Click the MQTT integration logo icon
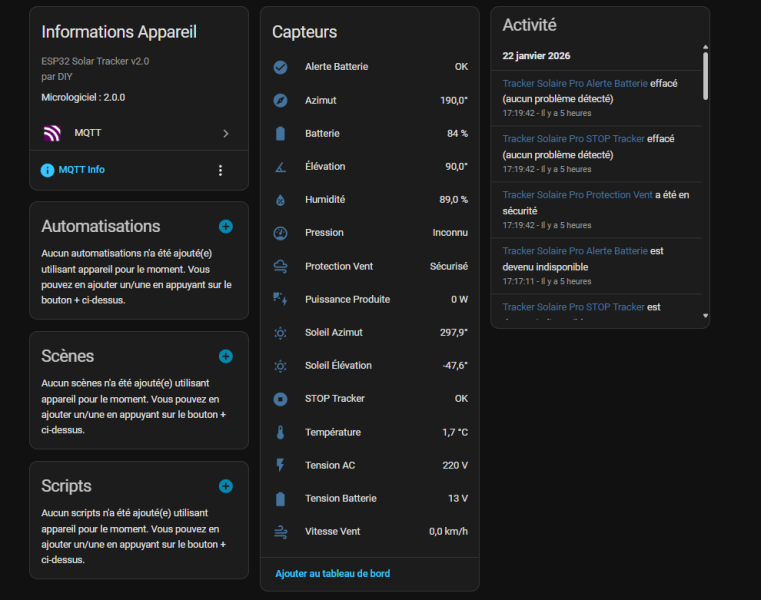This screenshot has height=600, width=761. [x=52, y=133]
